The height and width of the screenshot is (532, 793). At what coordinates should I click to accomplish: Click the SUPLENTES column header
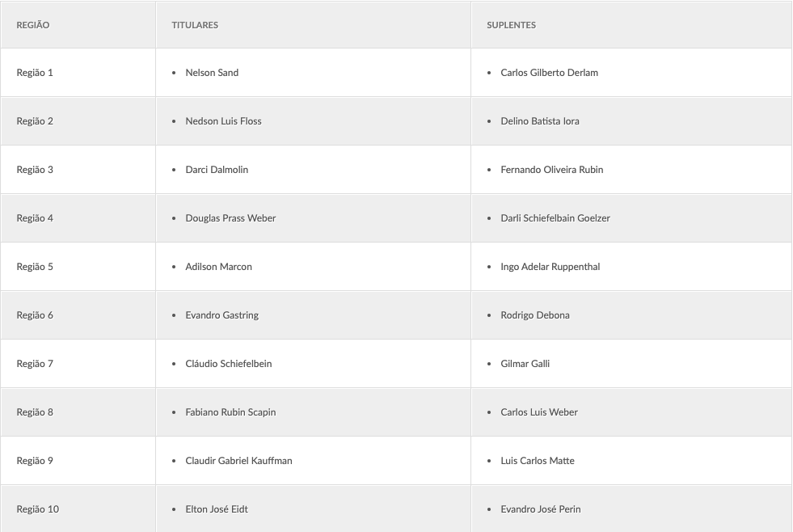[511, 25]
